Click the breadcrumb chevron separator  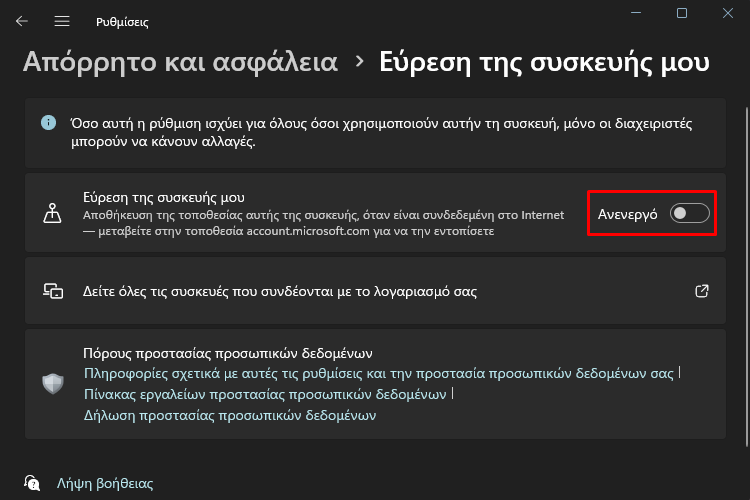coord(359,61)
